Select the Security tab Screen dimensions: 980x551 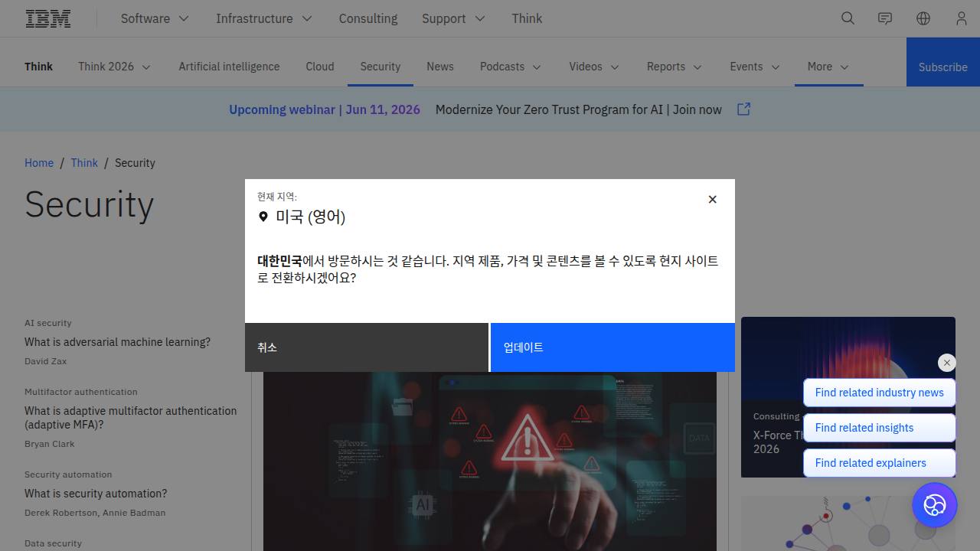pos(381,67)
